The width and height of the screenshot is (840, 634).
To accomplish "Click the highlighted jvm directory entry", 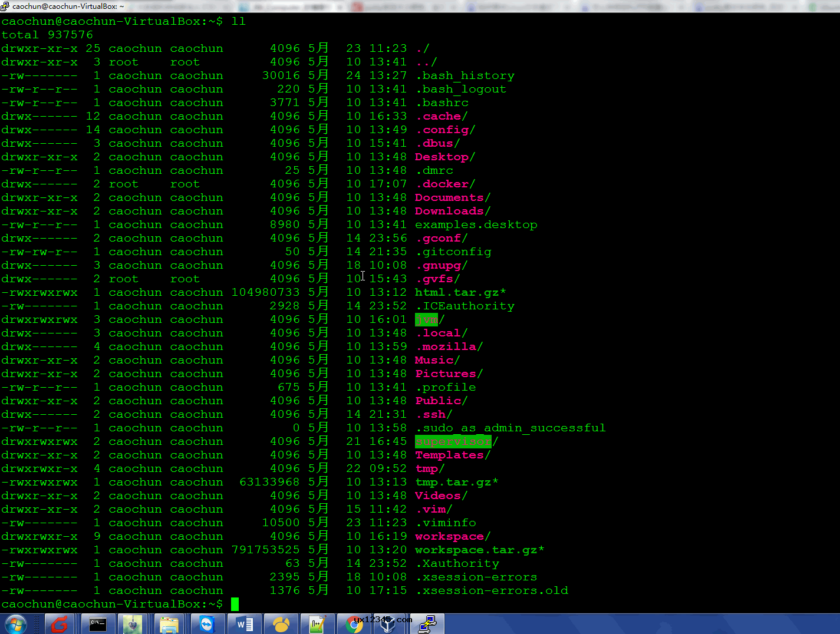I will tap(427, 319).
